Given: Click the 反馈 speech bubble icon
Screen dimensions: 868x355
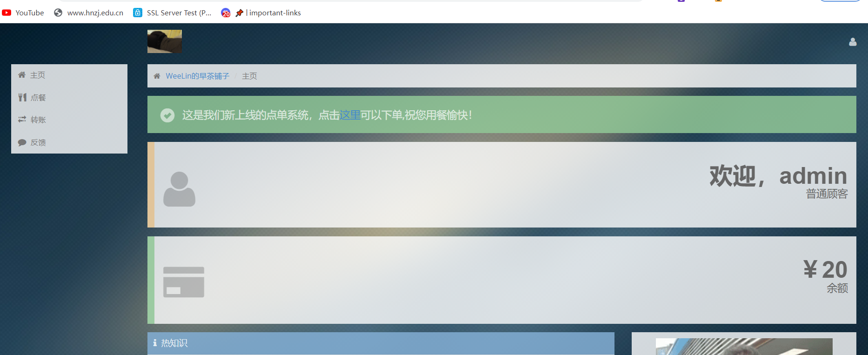Looking at the screenshot, I should click(22, 142).
